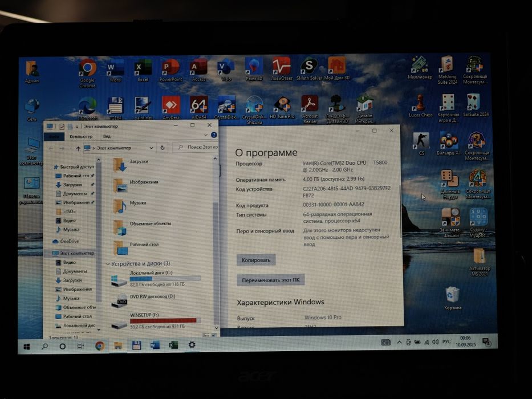Launch the SMath Solver desktop shortcut
The width and height of the screenshot is (532, 399).
pos(309,69)
